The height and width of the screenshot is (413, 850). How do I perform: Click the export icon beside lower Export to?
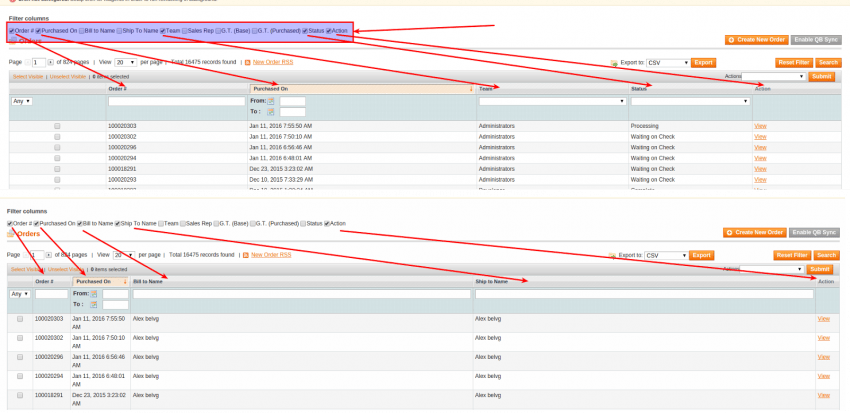tap(613, 255)
